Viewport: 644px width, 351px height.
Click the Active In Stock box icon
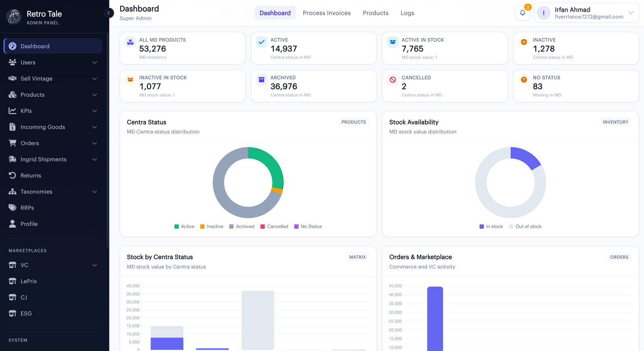[393, 42]
